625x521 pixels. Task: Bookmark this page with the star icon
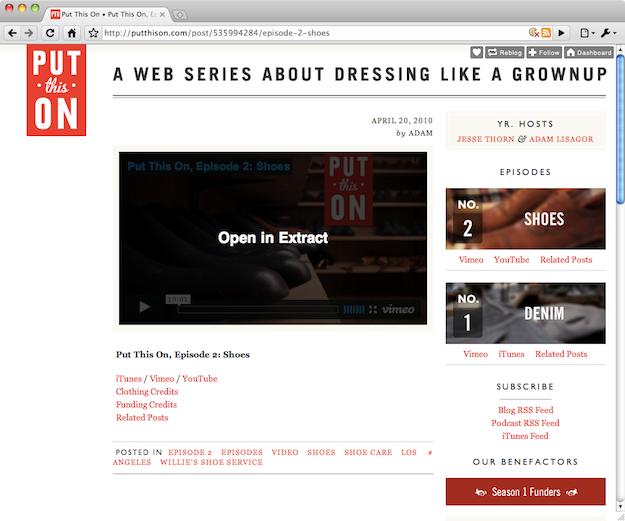pyautogui.click(x=93, y=32)
